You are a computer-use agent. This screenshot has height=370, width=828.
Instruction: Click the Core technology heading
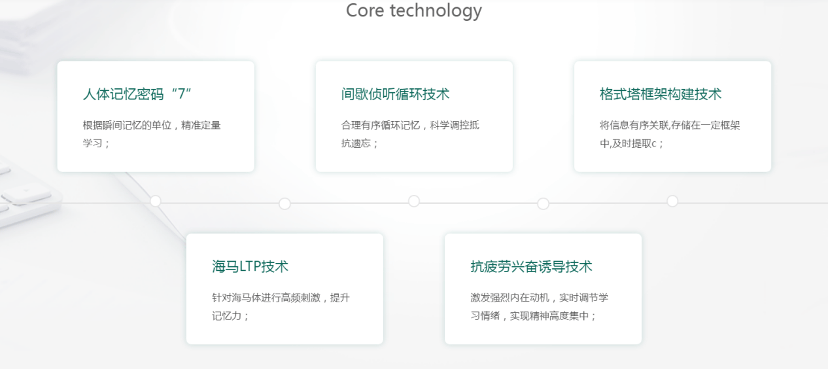point(414,11)
